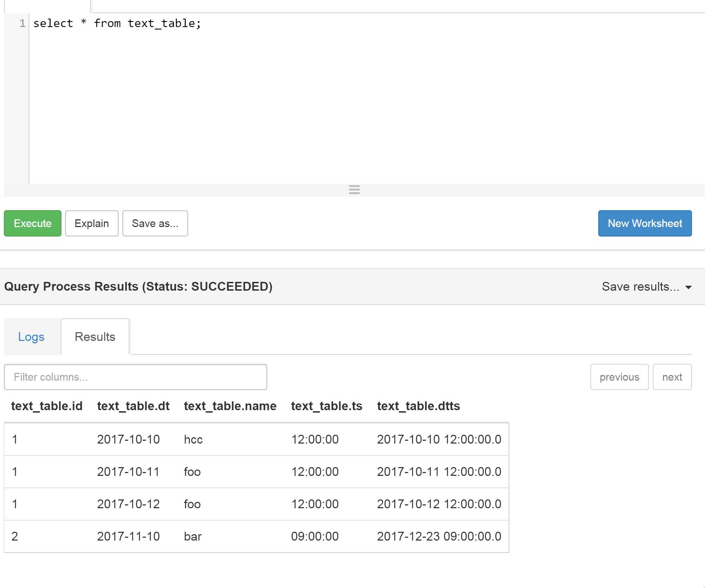Select the 2017-10-11 foo row
The width and height of the screenshot is (705, 588).
pos(256,472)
